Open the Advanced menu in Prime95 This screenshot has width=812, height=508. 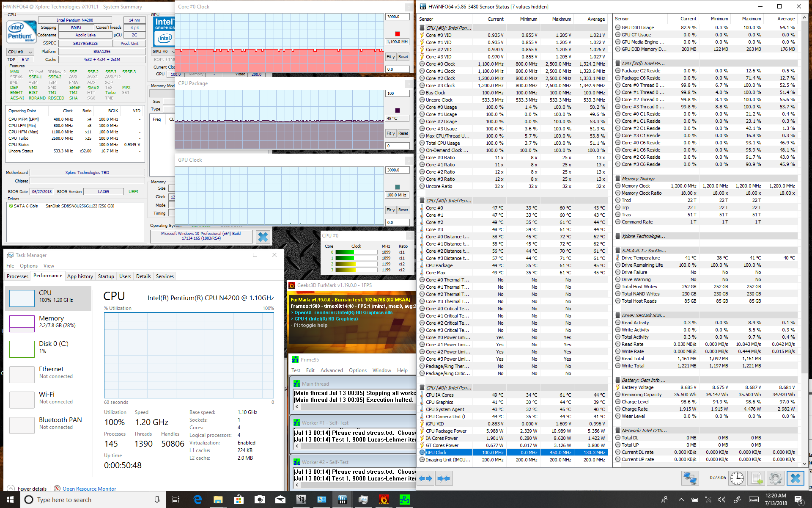click(x=332, y=370)
